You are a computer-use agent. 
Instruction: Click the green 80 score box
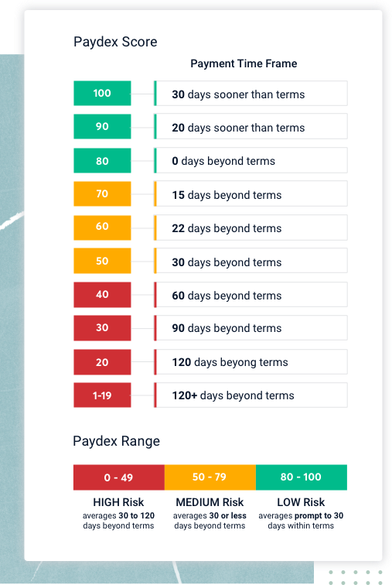coord(102,160)
